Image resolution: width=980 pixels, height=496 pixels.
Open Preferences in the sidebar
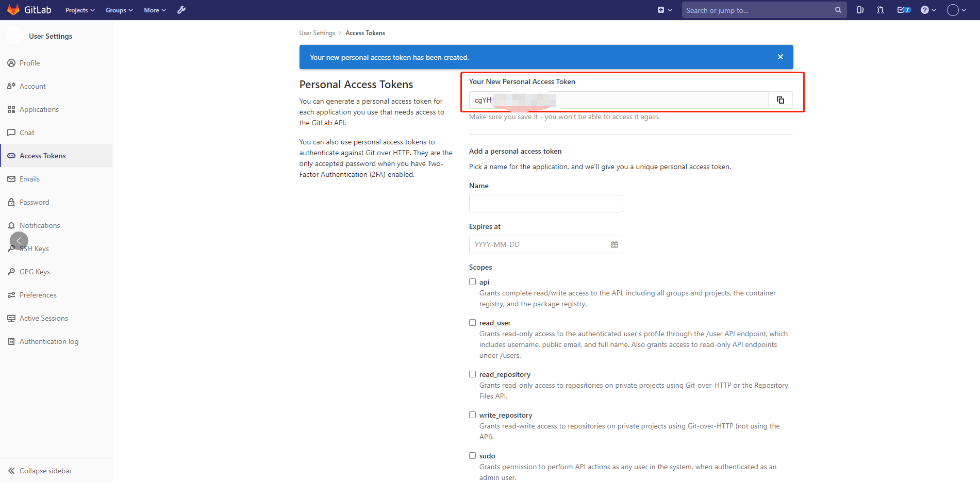pyautogui.click(x=56, y=295)
